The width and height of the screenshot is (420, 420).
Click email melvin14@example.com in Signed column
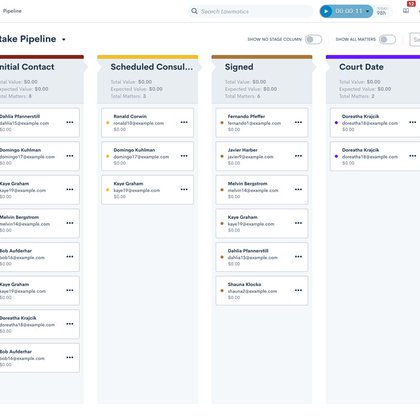point(253,190)
